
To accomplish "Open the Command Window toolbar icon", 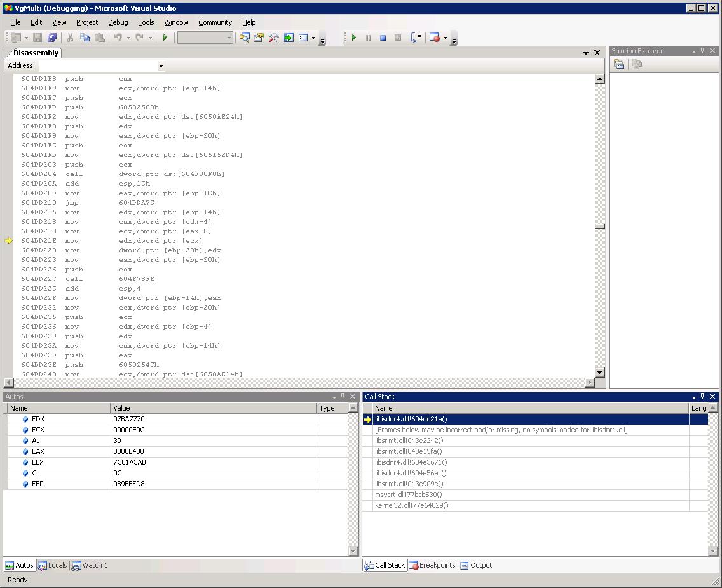I will coord(303,38).
